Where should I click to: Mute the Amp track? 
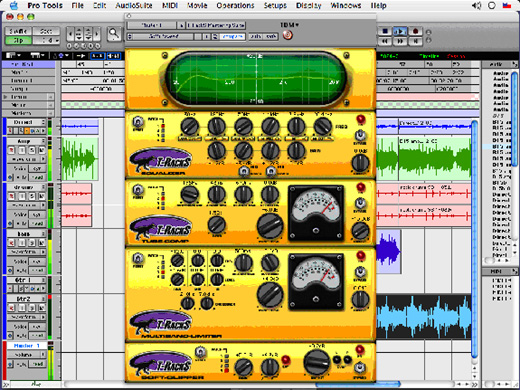coord(42,150)
